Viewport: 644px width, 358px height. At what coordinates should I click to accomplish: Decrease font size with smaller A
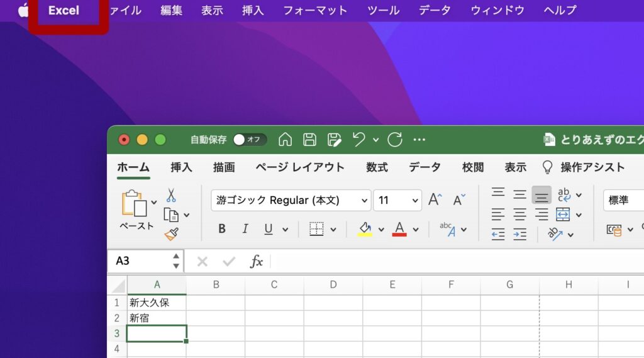tap(458, 199)
